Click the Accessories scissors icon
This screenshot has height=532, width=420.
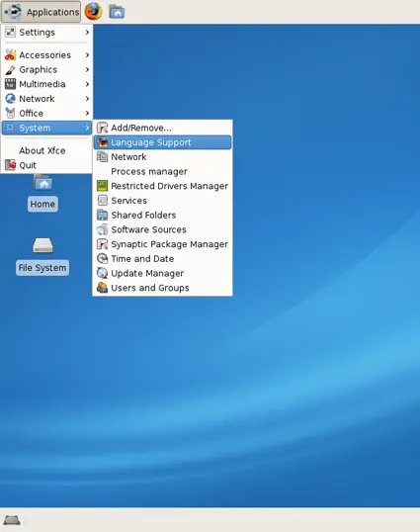11,55
